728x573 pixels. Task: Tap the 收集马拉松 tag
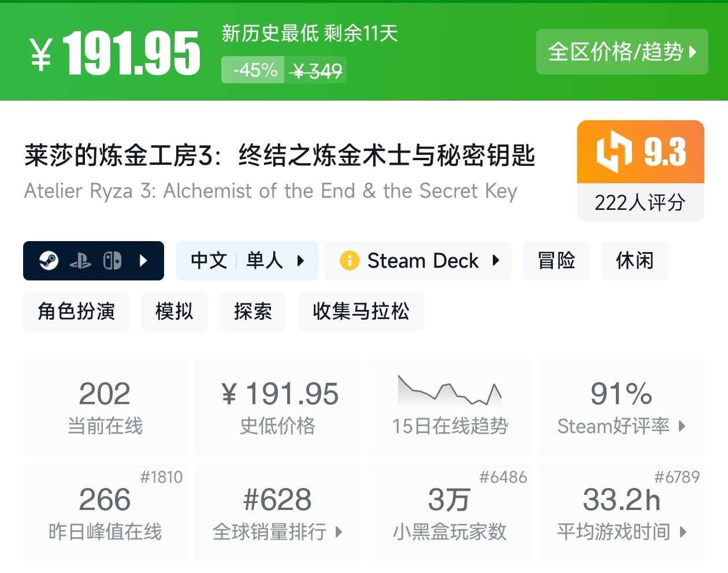tap(361, 312)
